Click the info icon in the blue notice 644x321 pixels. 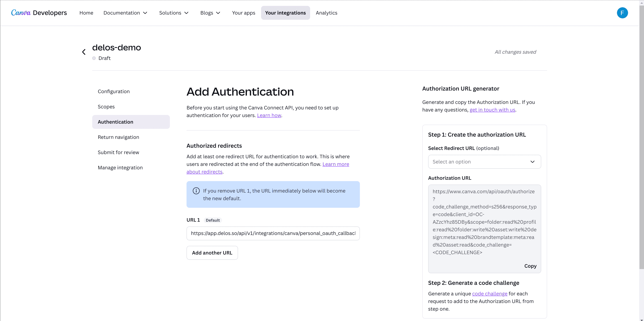pyautogui.click(x=196, y=191)
